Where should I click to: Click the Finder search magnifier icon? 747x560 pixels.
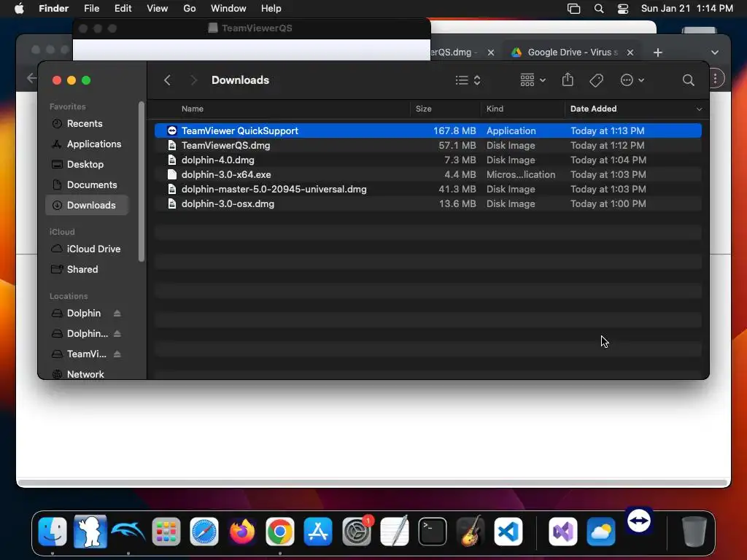coord(688,80)
